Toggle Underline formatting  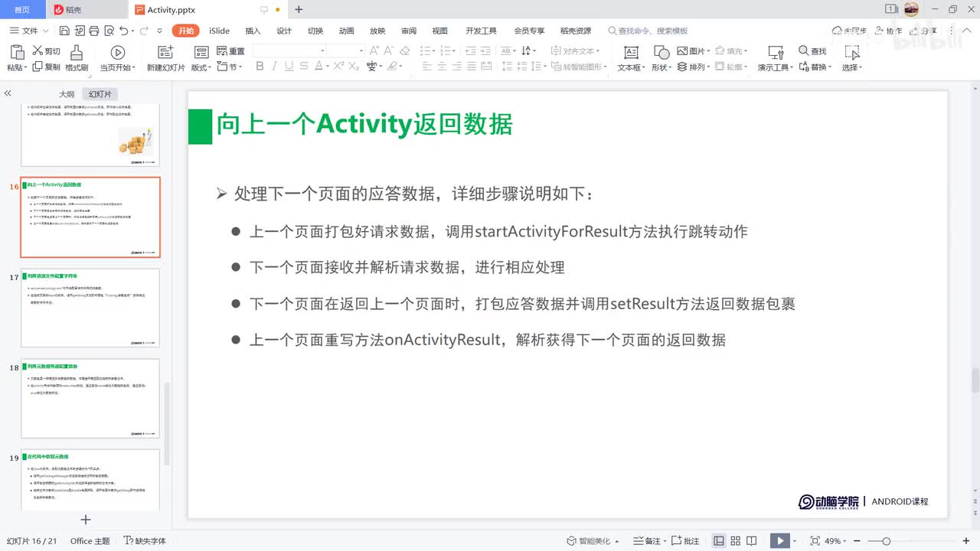290,67
